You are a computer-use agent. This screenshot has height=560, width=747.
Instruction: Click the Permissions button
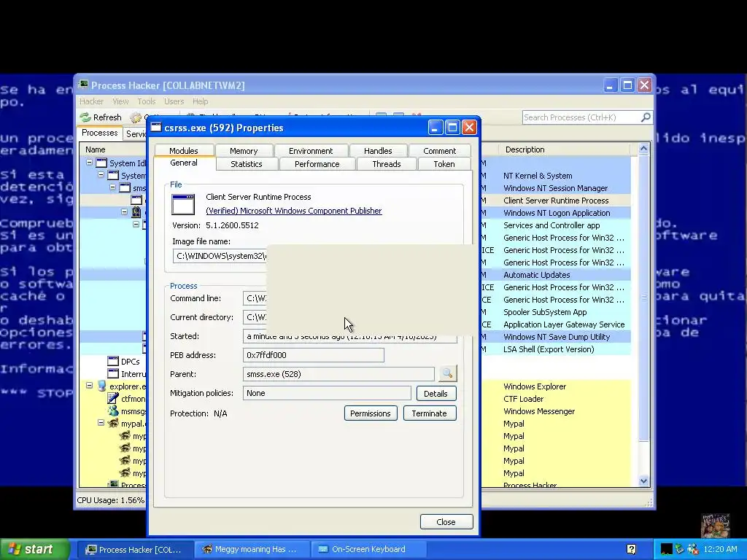tap(370, 413)
